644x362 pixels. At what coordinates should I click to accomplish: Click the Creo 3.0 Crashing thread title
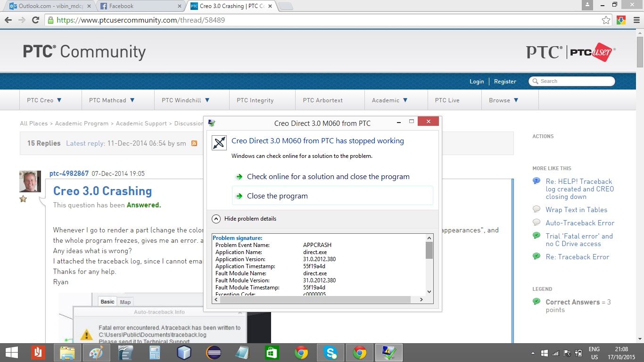pyautogui.click(x=102, y=191)
